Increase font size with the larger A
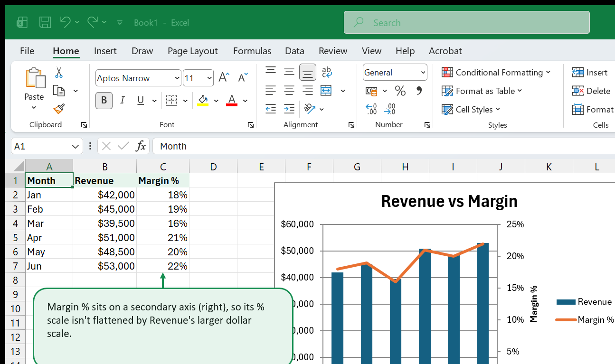This screenshot has width=615, height=364. (224, 78)
